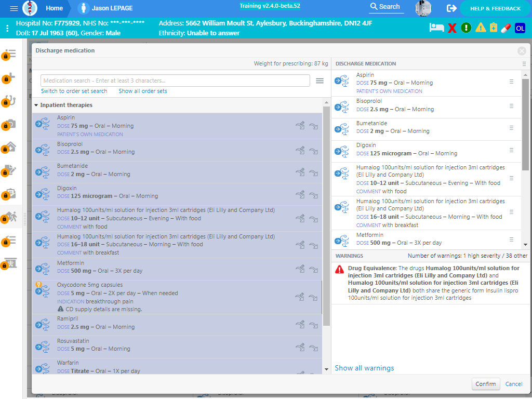532x399 pixels.
Task: Click the 'Number of warnings' summary text
Action: coord(468,256)
